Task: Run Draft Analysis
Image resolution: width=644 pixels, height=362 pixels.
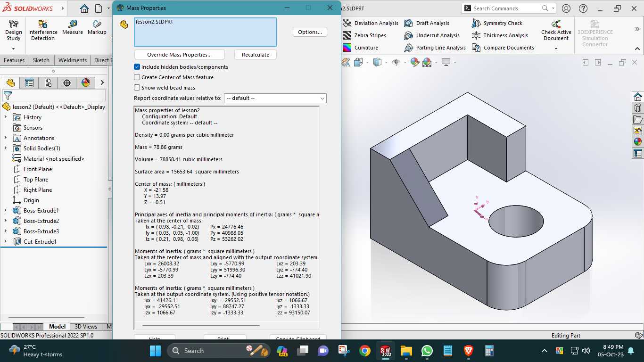Action: point(427,23)
